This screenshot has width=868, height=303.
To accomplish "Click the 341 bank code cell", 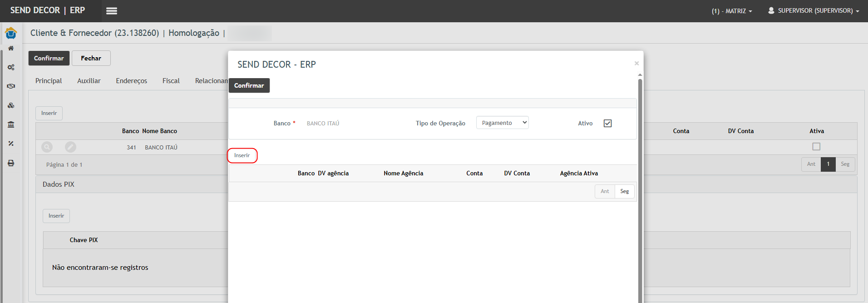I will click(x=132, y=148).
